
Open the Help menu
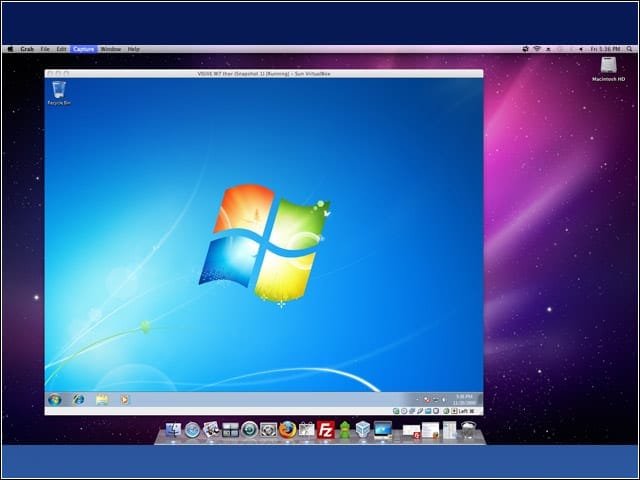pyautogui.click(x=133, y=49)
